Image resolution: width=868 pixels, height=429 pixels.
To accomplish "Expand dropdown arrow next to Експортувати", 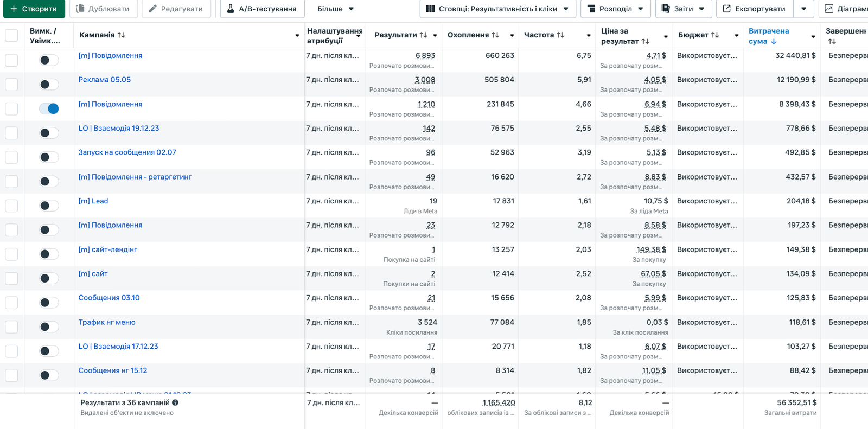I will pos(803,9).
